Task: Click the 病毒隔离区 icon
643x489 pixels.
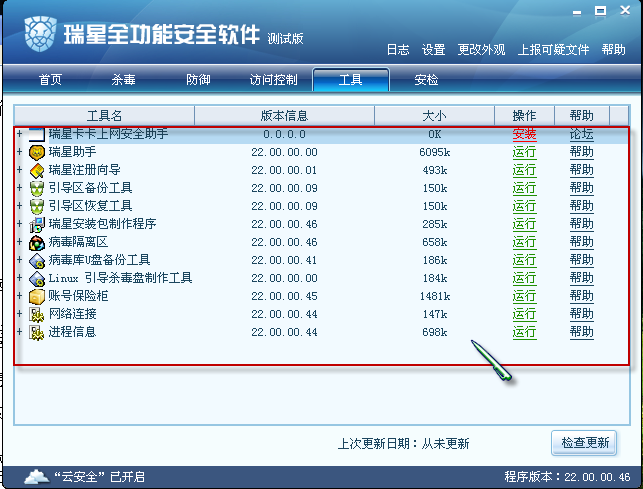Action: (37, 243)
